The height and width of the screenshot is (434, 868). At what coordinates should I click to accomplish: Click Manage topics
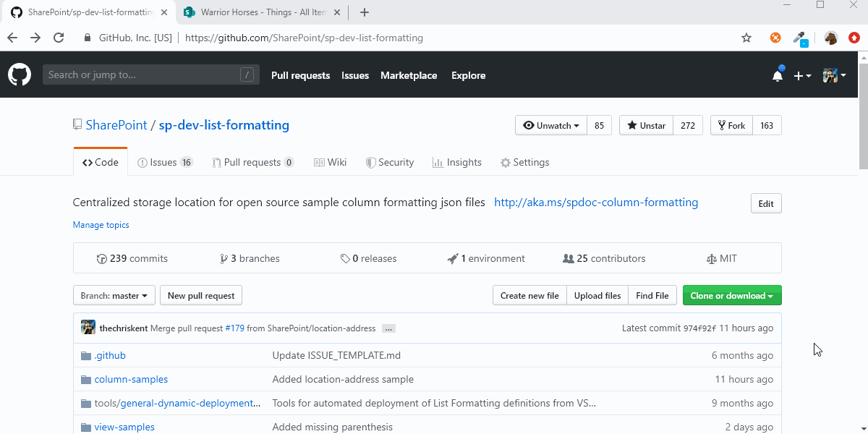[101, 225]
